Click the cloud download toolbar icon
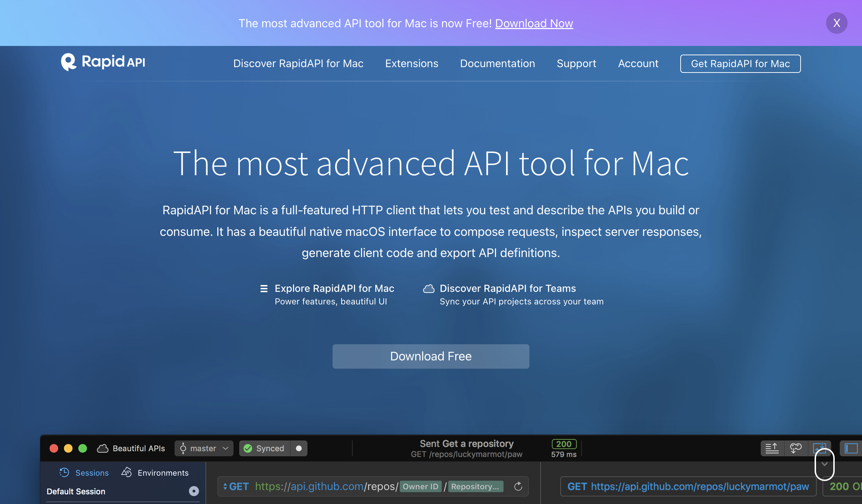Screen dimensions: 862x504 (796, 448)
